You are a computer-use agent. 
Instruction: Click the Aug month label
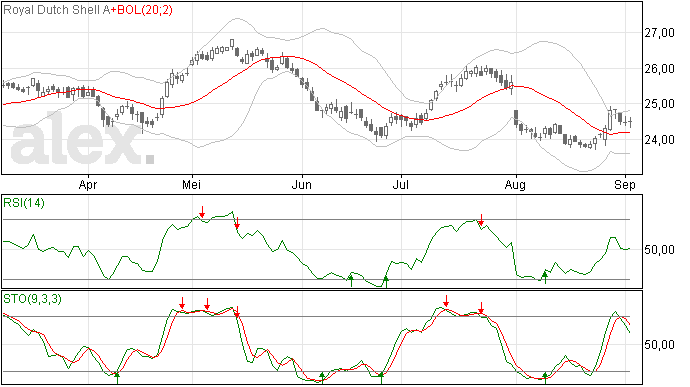pyautogui.click(x=515, y=185)
